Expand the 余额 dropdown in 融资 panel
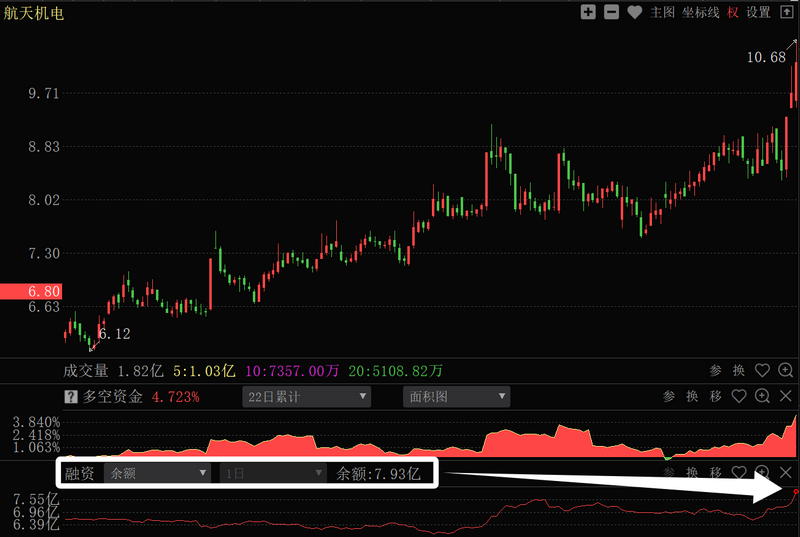 pyautogui.click(x=158, y=473)
